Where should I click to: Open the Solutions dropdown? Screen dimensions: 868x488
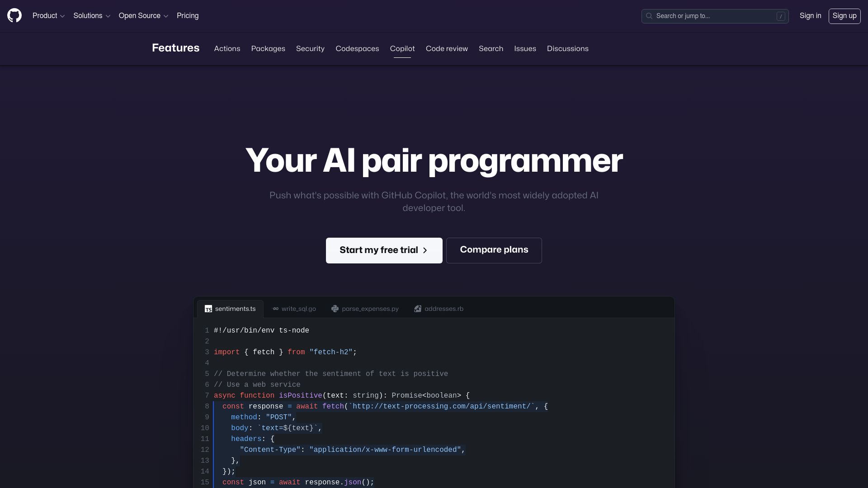click(91, 16)
